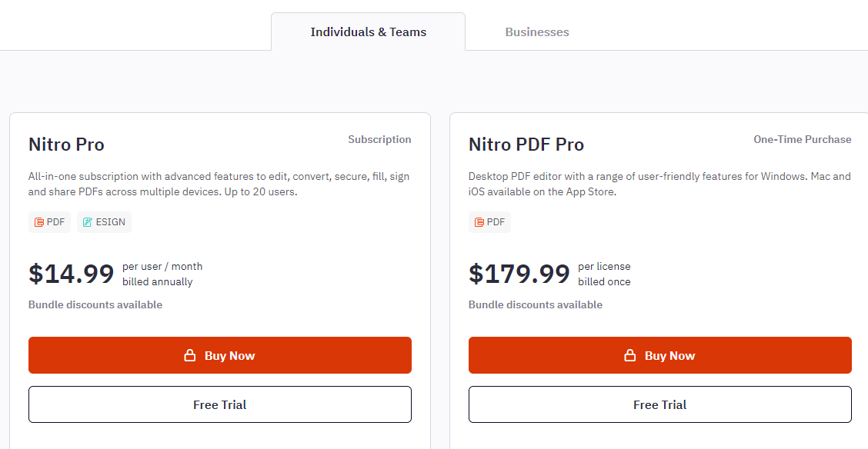Click the $14.99 price text

click(70, 274)
